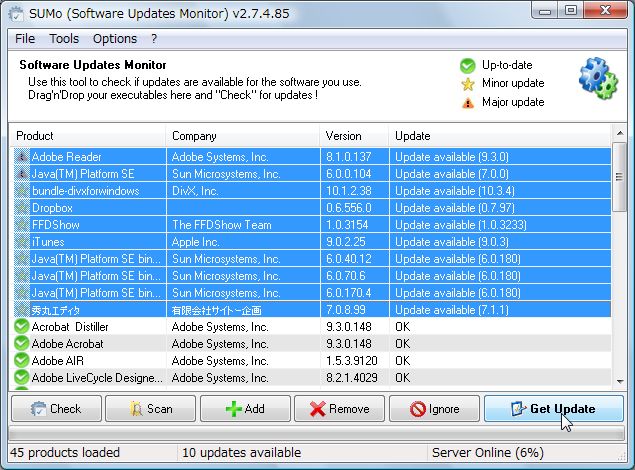Screen dimensions: 635x470
Task: Sort by the Update column header
Action: point(500,136)
